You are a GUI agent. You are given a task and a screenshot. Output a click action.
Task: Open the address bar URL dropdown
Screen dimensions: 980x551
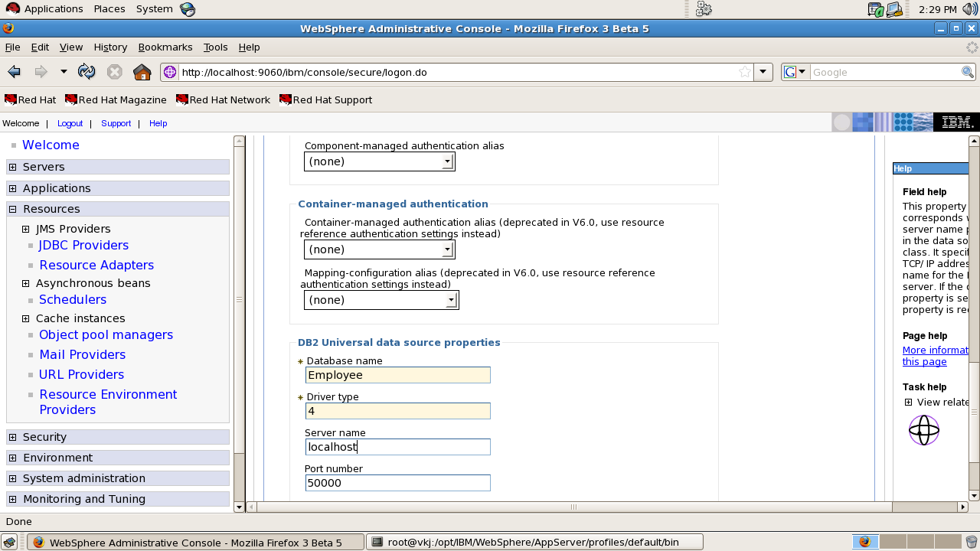pyautogui.click(x=763, y=72)
